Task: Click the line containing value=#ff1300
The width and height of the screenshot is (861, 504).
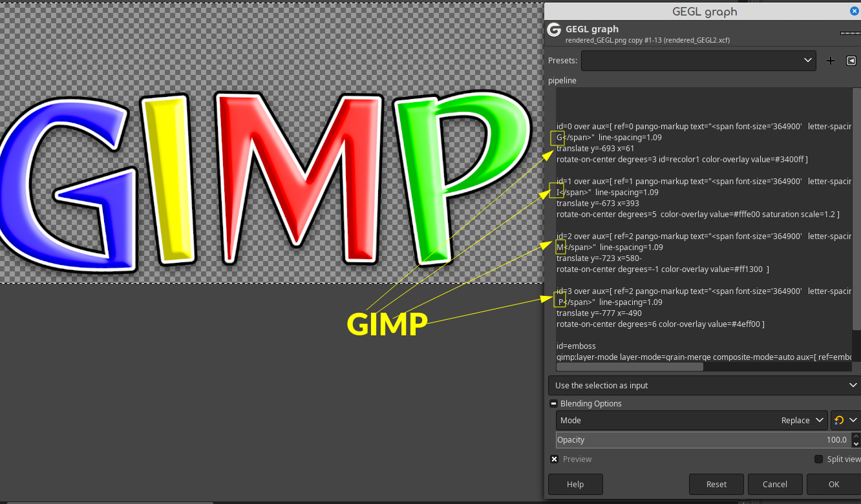Action: click(663, 269)
